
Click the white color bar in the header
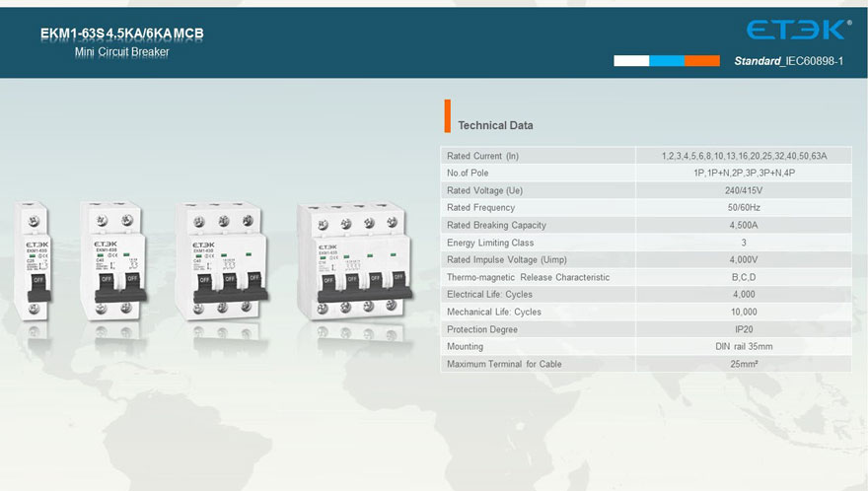[631, 60]
